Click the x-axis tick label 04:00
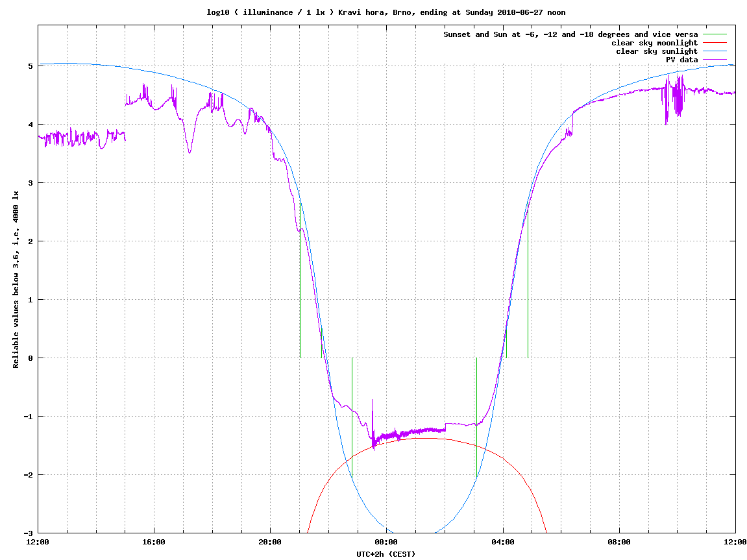The width and height of the screenshot is (747, 560). pos(502,542)
